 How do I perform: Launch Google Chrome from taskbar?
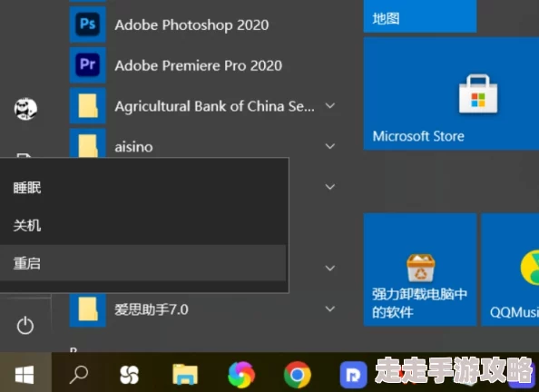(x=298, y=375)
